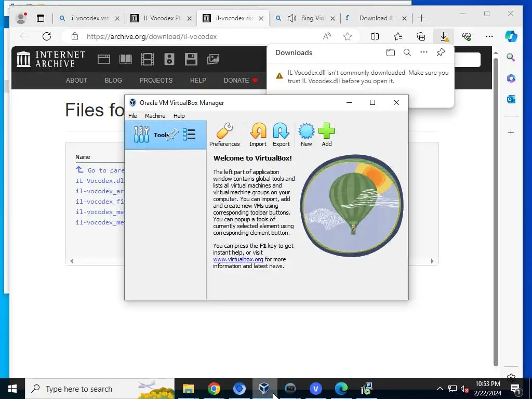
Task: Close the 'il-vocodex dir' tab
Action: [x=261, y=18]
